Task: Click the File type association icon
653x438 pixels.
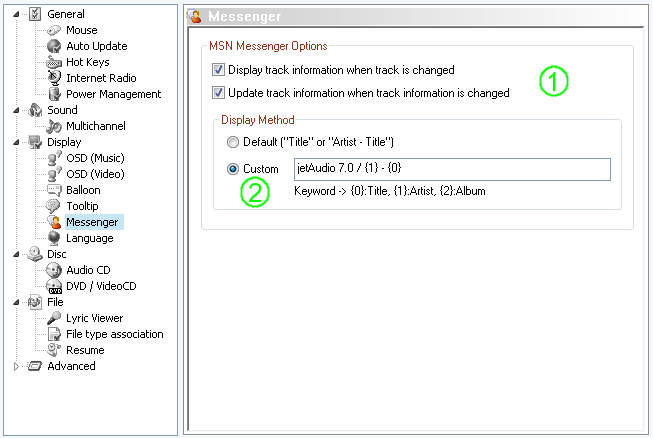Action: coord(54,334)
